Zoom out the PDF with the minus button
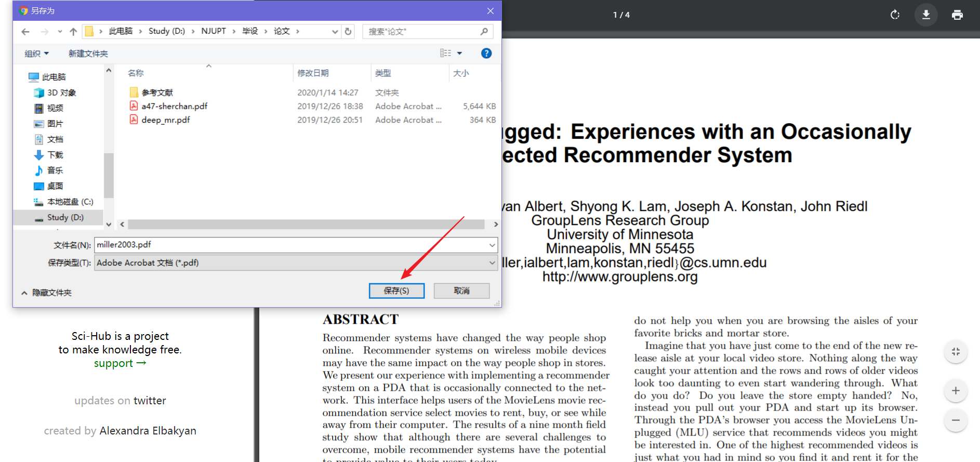980x462 pixels. click(956, 420)
